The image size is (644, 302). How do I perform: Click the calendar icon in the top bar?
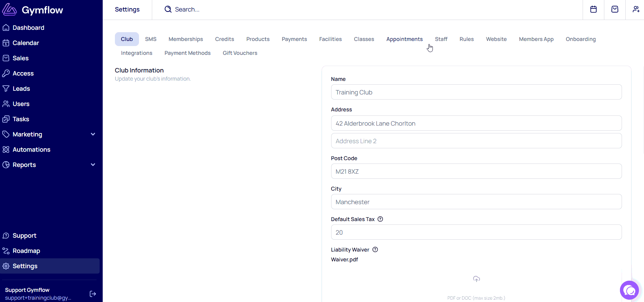(x=593, y=9)
